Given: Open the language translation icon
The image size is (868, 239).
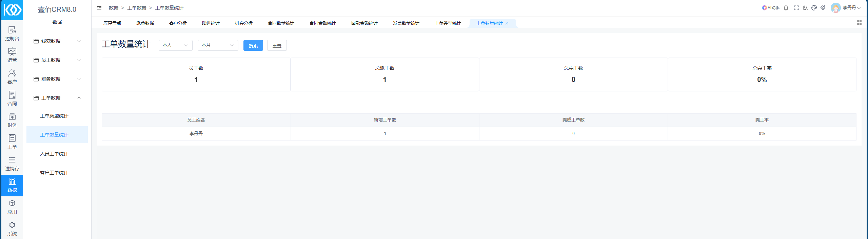Looking at the screenshot, I should click(x=805, y=8).
